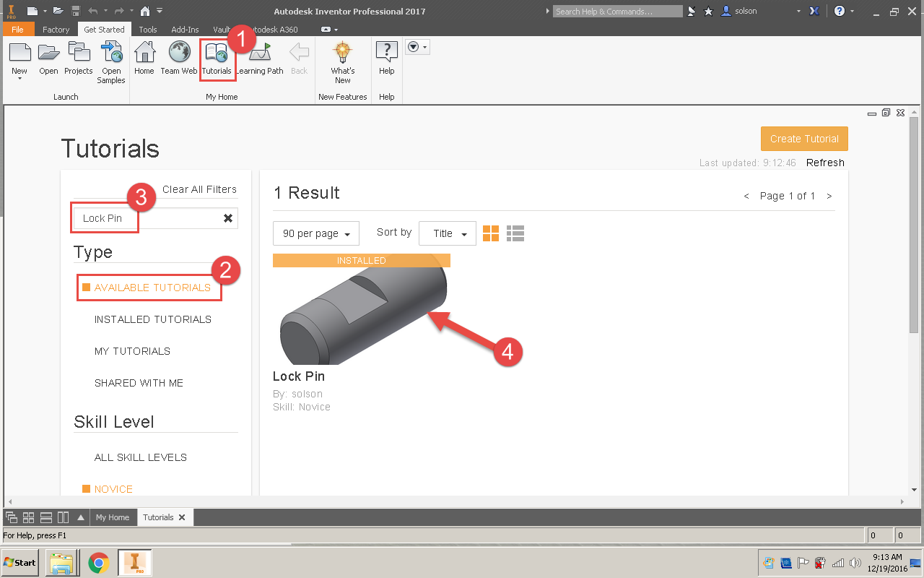This screenshot has height=578, width=924.
Task: Switch to tile grid view
Action: [491, 233]
